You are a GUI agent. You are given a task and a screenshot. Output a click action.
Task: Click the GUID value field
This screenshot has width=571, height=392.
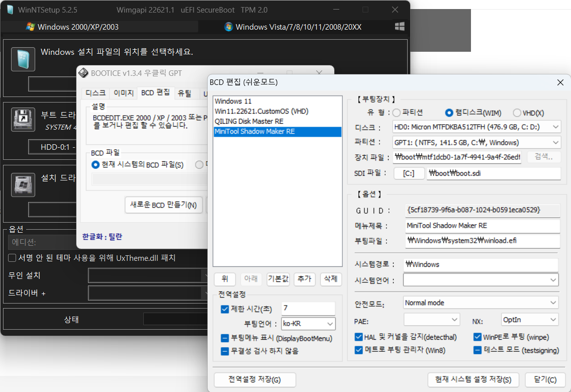coord(483,210)
